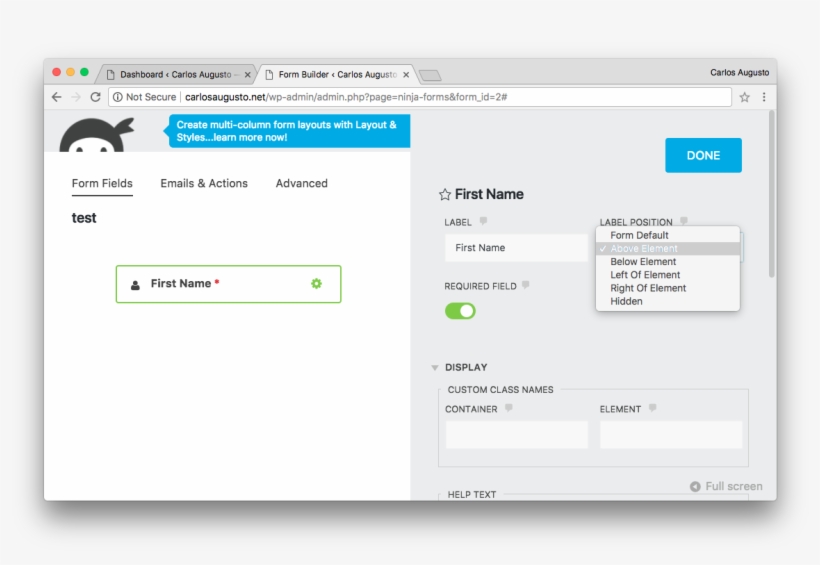Toggle the Required Field switch off
This screenshot has height=565, width=820.
[x=460, y=311]
